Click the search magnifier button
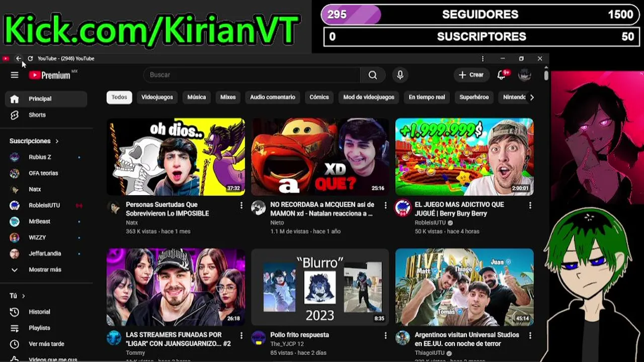Viewport: 644px width, 362px height. click(x=372, y=75)
